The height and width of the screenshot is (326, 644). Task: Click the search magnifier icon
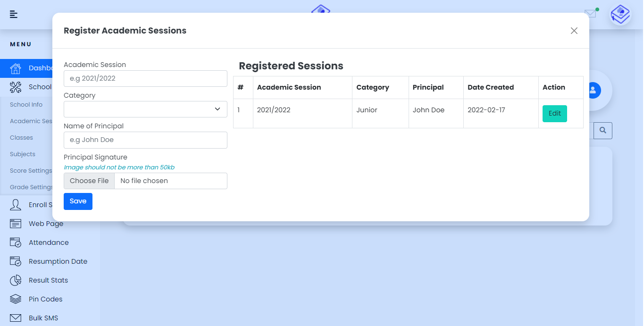(x=602, y=131)
